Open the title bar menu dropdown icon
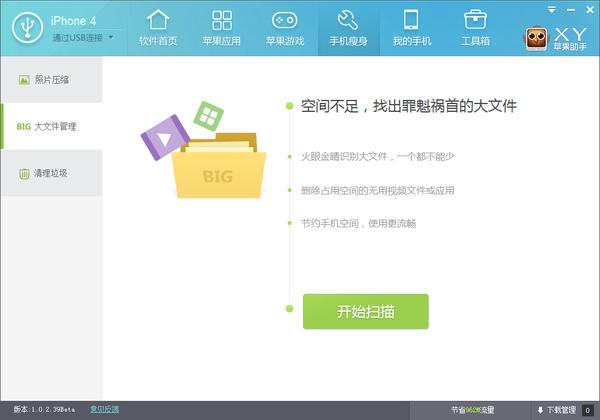 [551, 10]
